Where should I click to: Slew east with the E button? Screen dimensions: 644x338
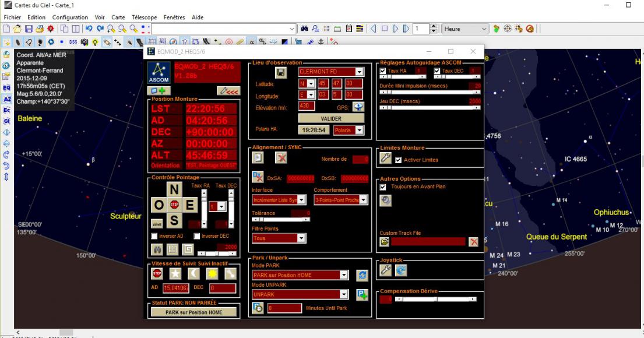click(190, 205)
